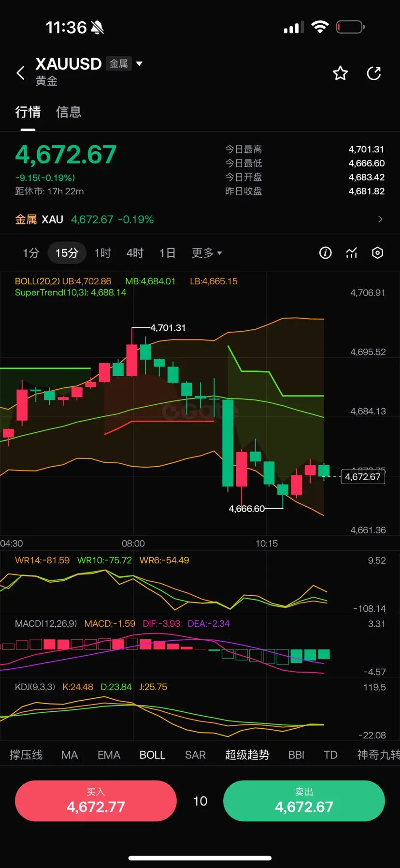Tap the DEA:-2.34 value
The width and height of the screenshot is (400, 868).
[x=209, y=624]
